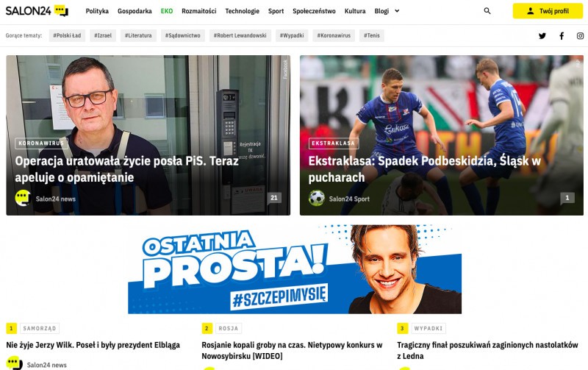Image resolution: width=588 pixels, height=370 pixels.
Task: Click the Twój profil button
Action: (548, 11)
